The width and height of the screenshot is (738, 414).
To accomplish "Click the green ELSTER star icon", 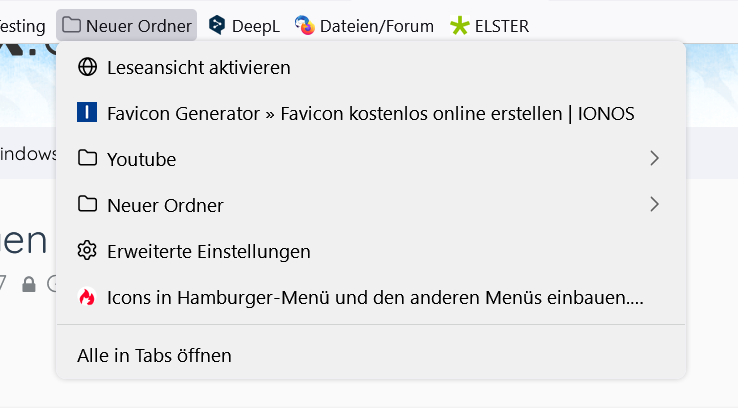I will 459,26.
